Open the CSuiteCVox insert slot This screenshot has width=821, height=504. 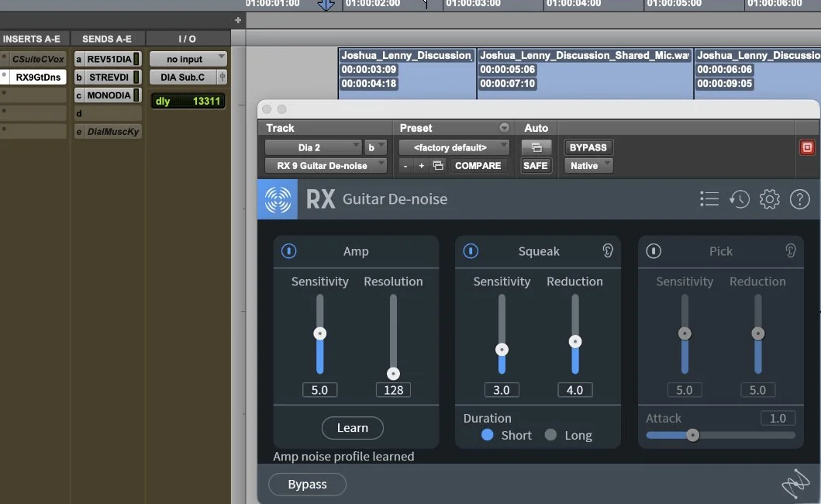point(38,59)
